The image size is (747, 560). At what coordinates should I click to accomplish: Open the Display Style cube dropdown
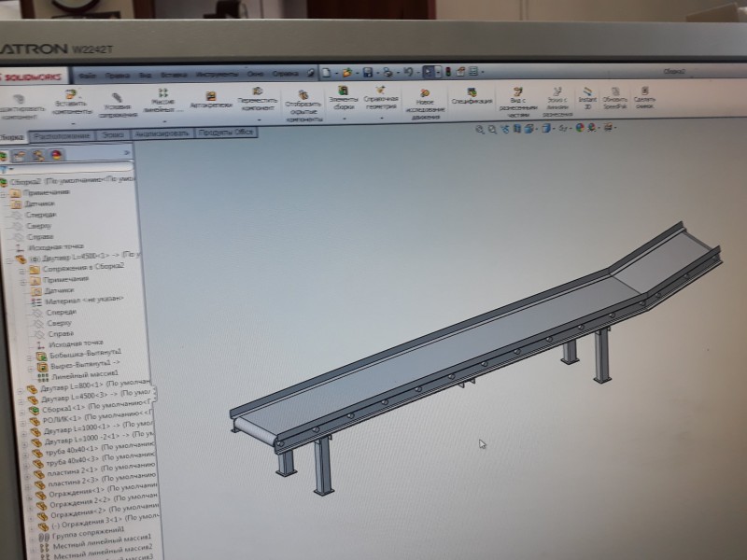(546, 128)
